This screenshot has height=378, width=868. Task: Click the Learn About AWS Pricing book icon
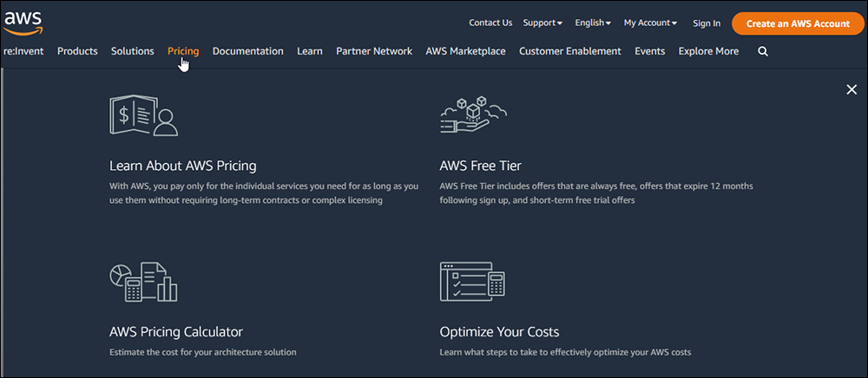coord(144,115)
